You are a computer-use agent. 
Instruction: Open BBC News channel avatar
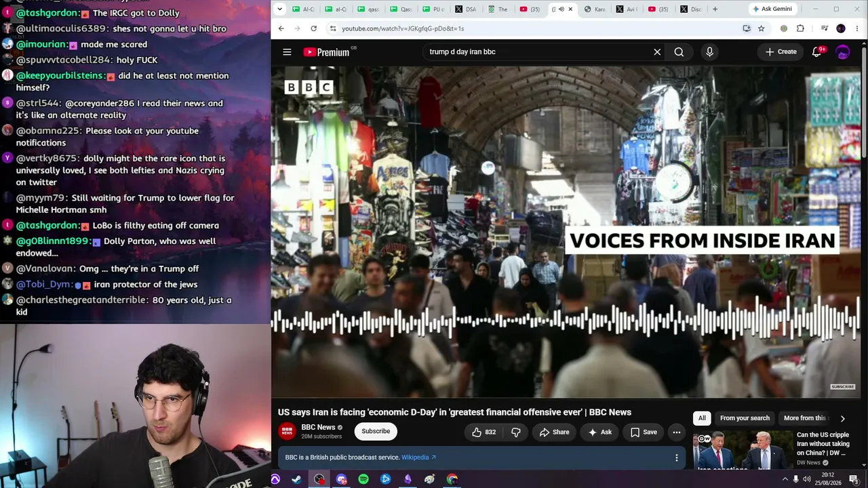[287, 432]
